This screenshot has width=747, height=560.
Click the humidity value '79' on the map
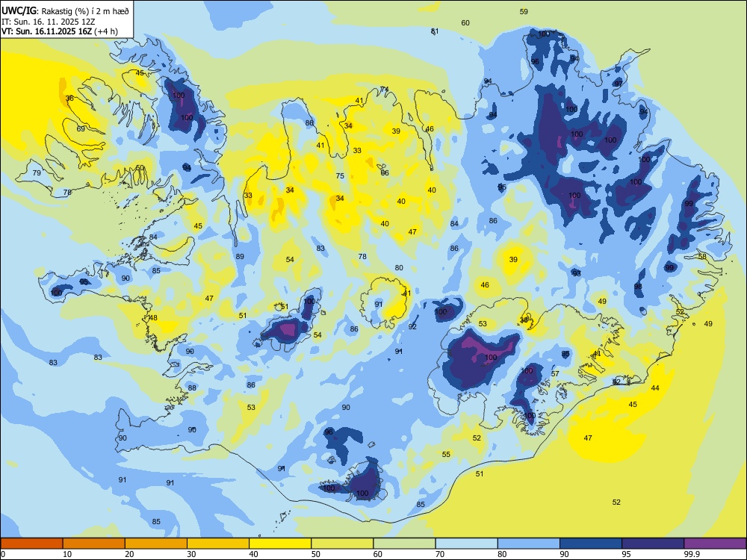click(37, 173)
